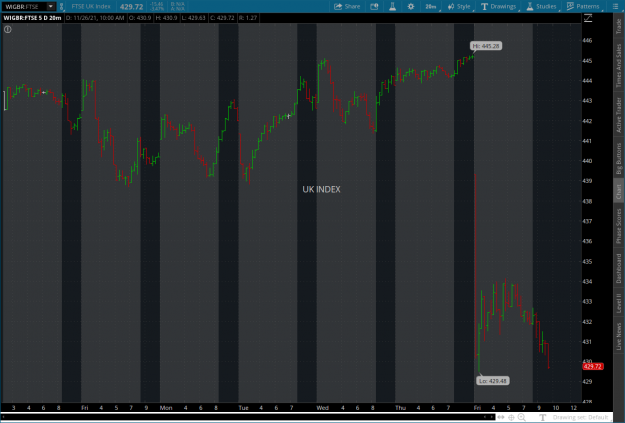625x423 pixels.
Task: Click the H: 430.9 high value
Action: point(166,18)
